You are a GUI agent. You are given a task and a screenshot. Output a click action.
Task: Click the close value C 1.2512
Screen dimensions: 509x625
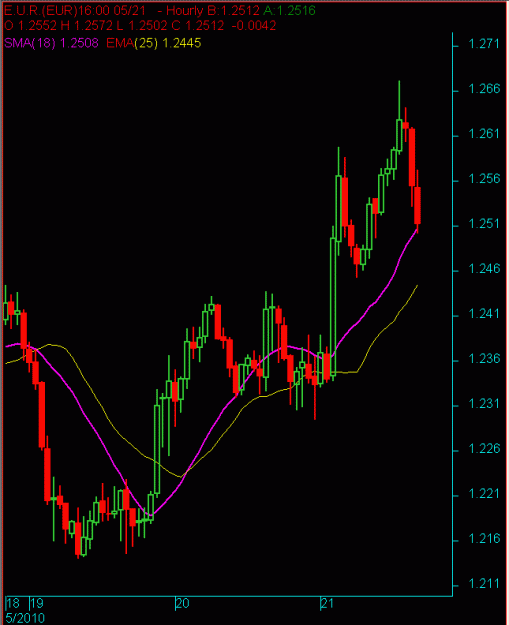coord(198,26)
